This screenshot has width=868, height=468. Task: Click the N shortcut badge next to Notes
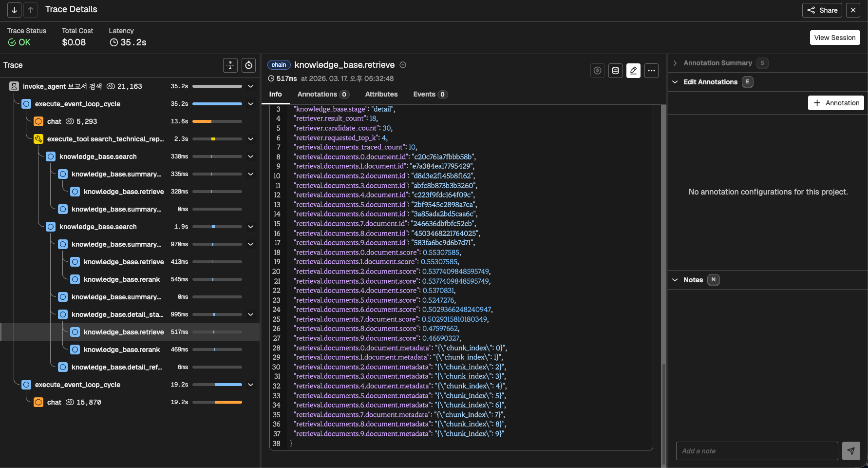point(713,280)
